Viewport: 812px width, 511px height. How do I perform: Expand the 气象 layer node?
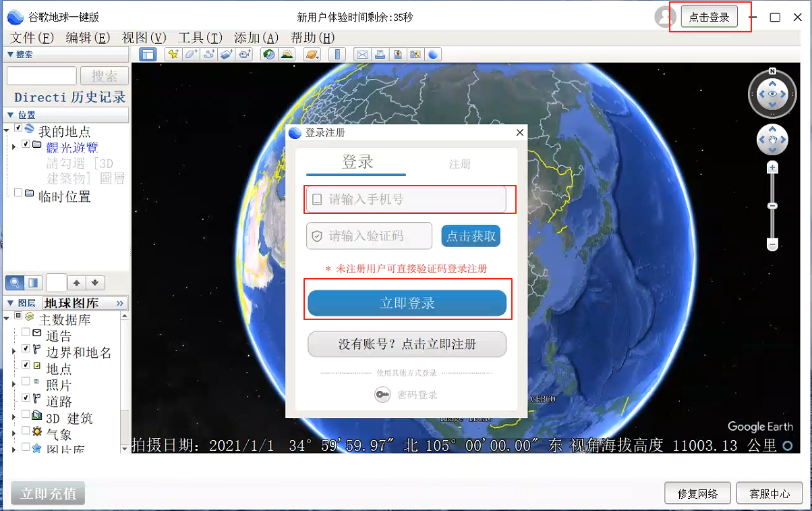click(14, 433)
